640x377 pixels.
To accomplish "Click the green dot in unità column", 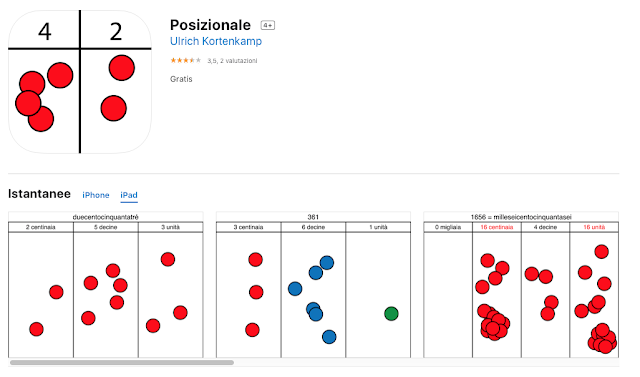I will pyautogui.click(x=391, y=314).
